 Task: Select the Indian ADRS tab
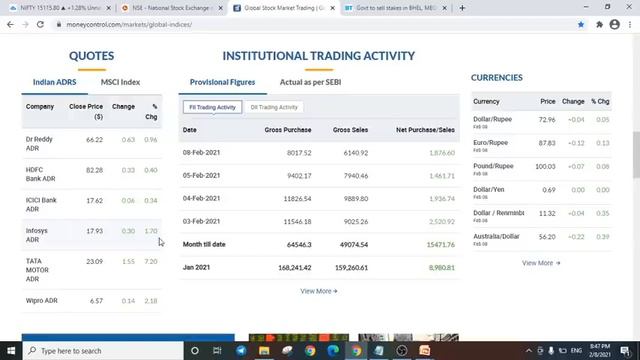54,82
